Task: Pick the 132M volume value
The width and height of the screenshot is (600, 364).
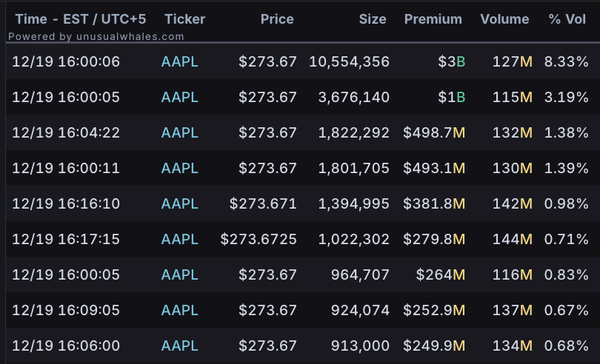Action: (x=513, y=132)
